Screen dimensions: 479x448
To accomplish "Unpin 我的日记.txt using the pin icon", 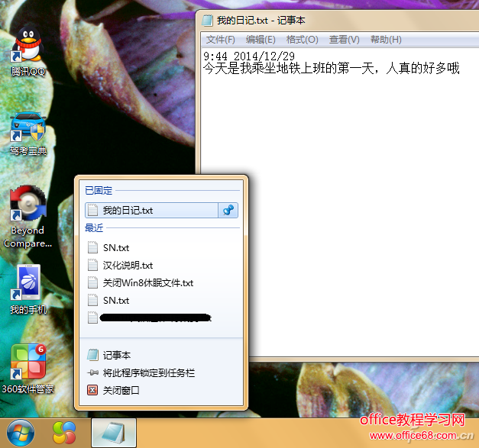I will pyautogui.click(x=228, y=211).
